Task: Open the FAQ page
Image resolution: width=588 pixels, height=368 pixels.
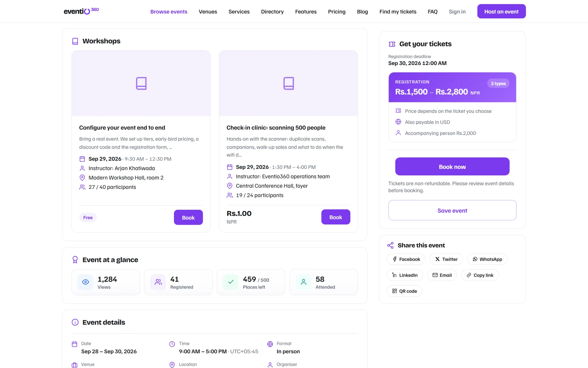Action: coord(432,12)
